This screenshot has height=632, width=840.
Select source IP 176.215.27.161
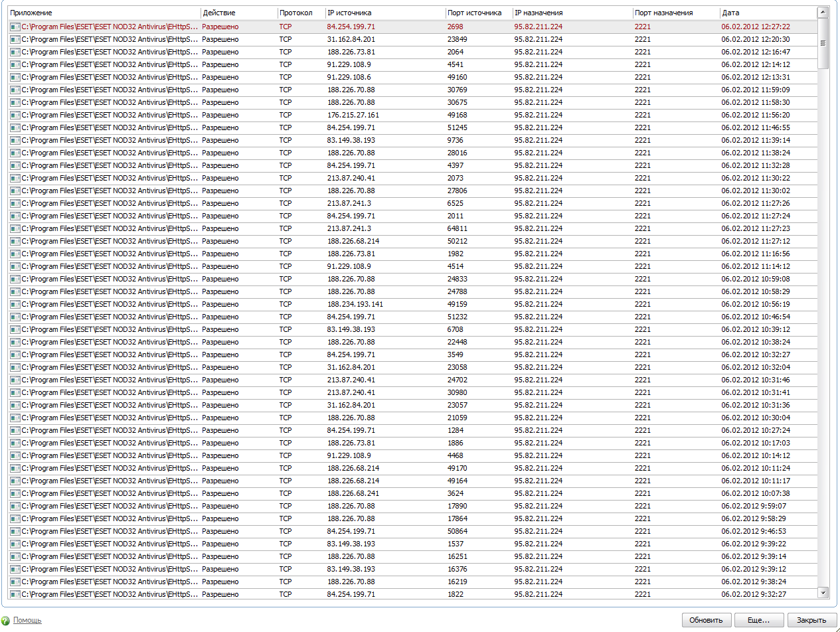pos(353,116)
